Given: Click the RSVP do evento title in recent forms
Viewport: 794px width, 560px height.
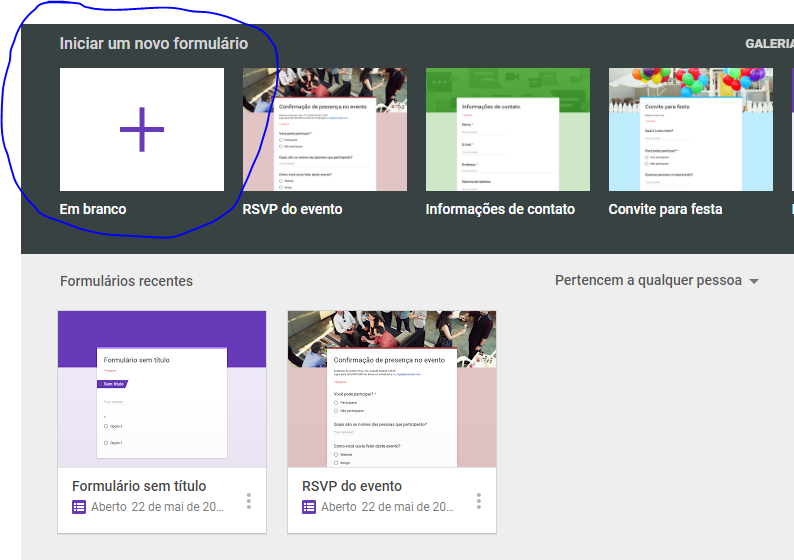Looking at the screenshot, I should coord(352,486).
